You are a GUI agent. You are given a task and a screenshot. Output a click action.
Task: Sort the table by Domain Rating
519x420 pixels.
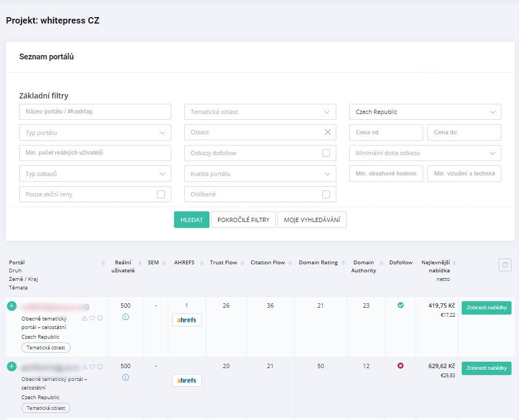pyautogui.click(x=343, y=263)
